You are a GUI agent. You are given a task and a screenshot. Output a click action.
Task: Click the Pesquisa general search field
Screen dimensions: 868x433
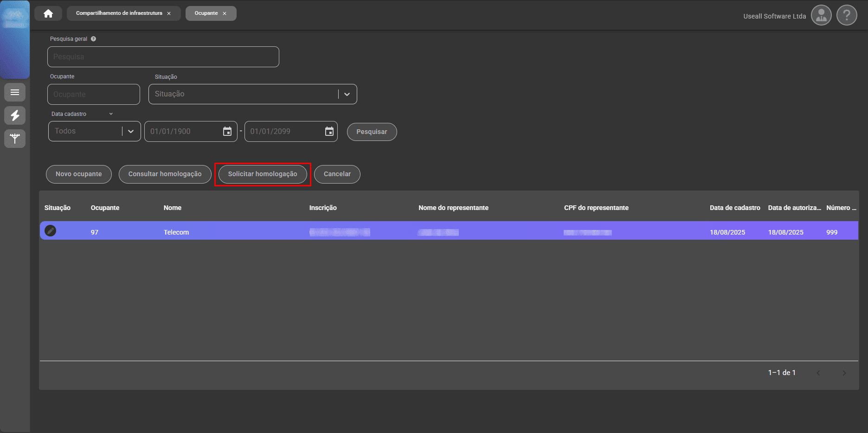(x=163, y=57)
